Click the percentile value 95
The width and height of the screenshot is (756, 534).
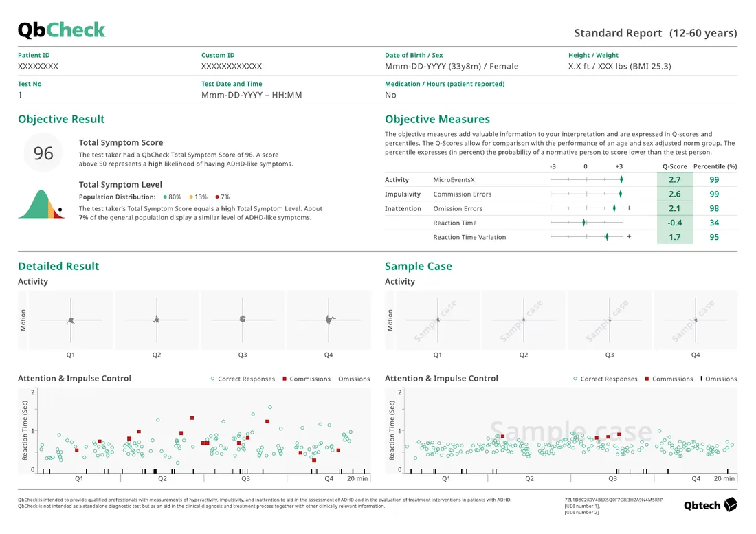(x=714, y=237)
